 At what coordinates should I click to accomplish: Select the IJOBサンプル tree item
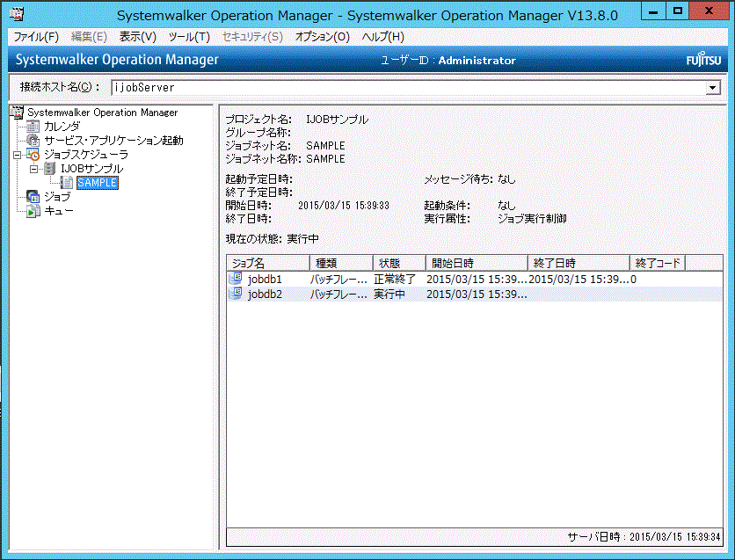91,168
